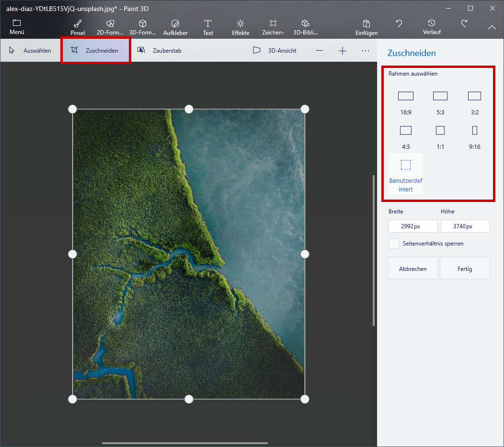Select the Text tool

click(208, 27)
